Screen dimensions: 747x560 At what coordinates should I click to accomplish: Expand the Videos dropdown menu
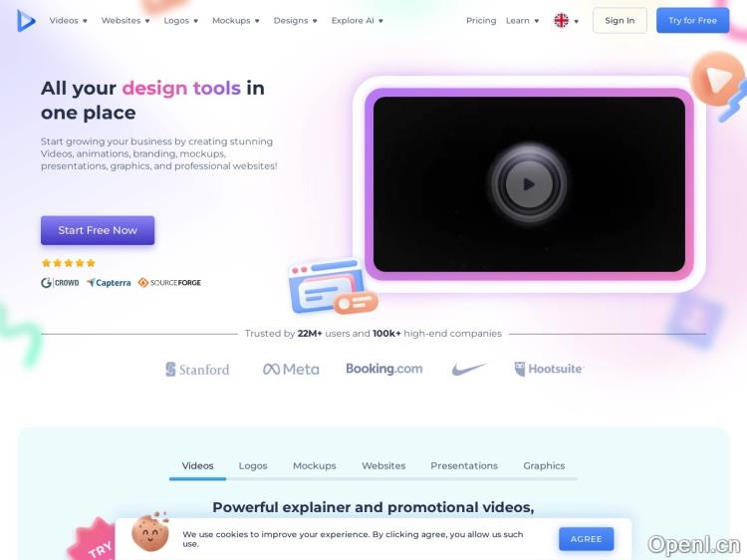68,21
